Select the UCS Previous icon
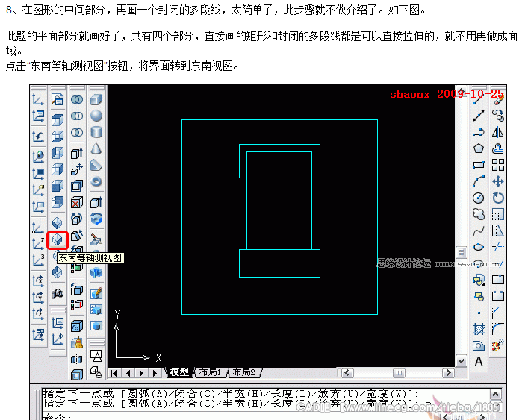525x420 pixels. point(38,137)
